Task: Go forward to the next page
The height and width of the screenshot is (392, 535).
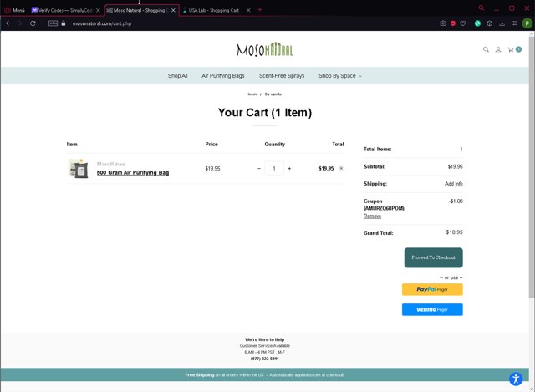Action: click(20, 23)
